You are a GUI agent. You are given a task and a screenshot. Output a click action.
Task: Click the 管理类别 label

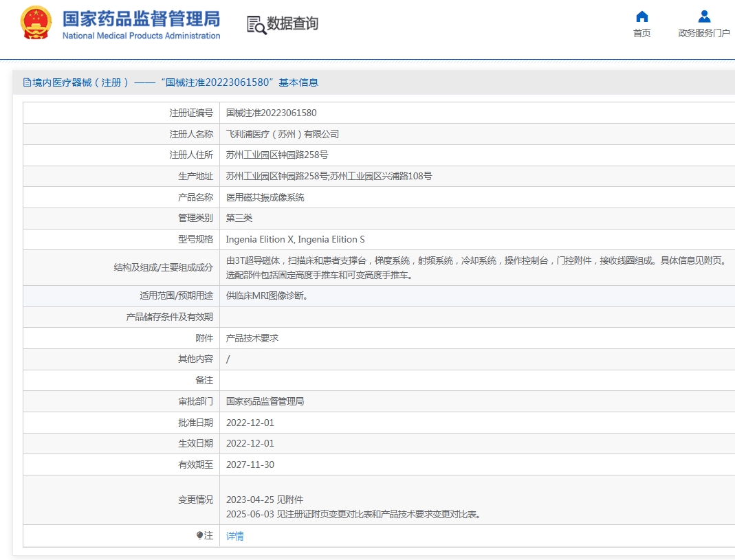pos(195,218)
